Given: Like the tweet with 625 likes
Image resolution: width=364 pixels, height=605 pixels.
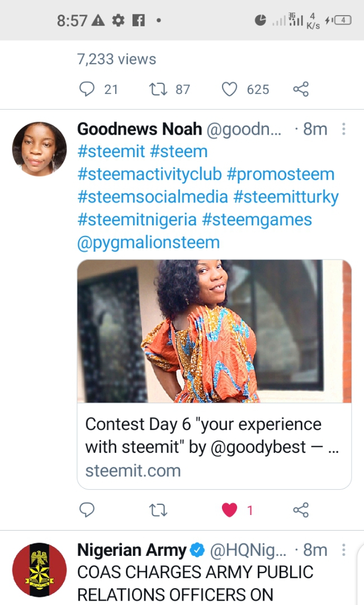Looking at the screenshot, I should 229,89.
